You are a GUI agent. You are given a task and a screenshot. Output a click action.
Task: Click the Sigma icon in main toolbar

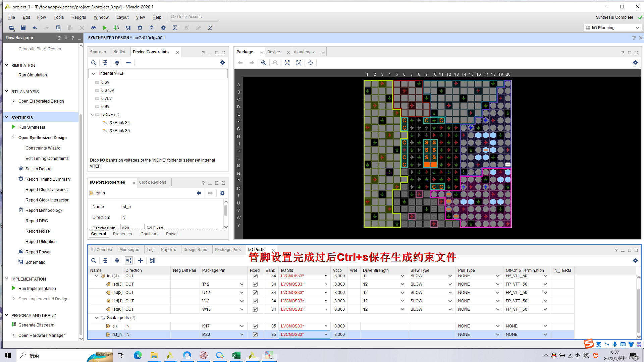tap(175, 28)
